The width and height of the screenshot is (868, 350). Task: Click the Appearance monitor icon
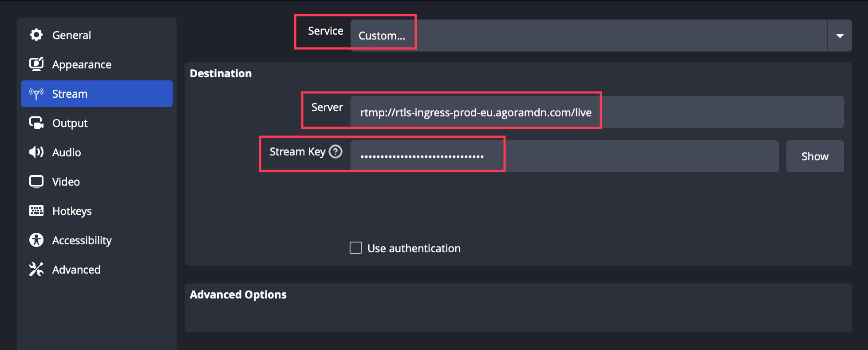[36, 64]
